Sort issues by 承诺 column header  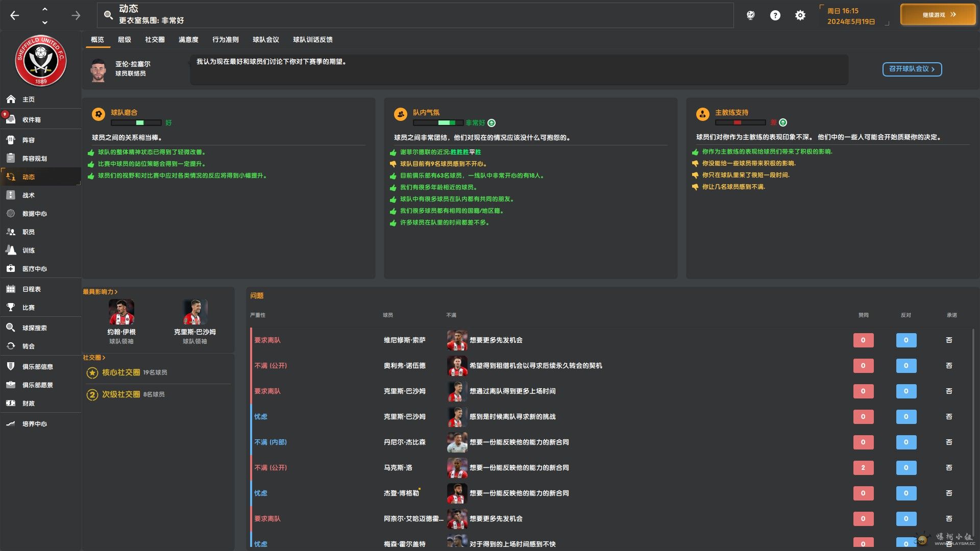pyautogui.click(x=952, y=315)
